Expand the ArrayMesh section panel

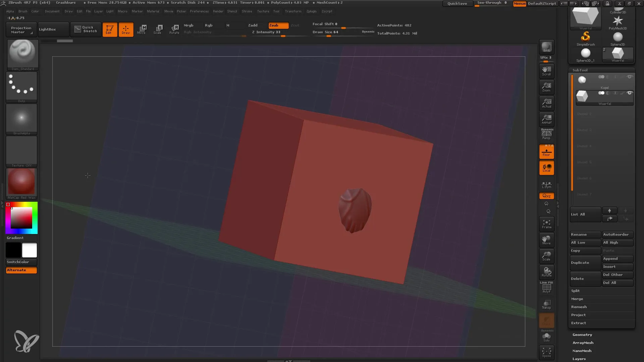(x=583, y=343)
